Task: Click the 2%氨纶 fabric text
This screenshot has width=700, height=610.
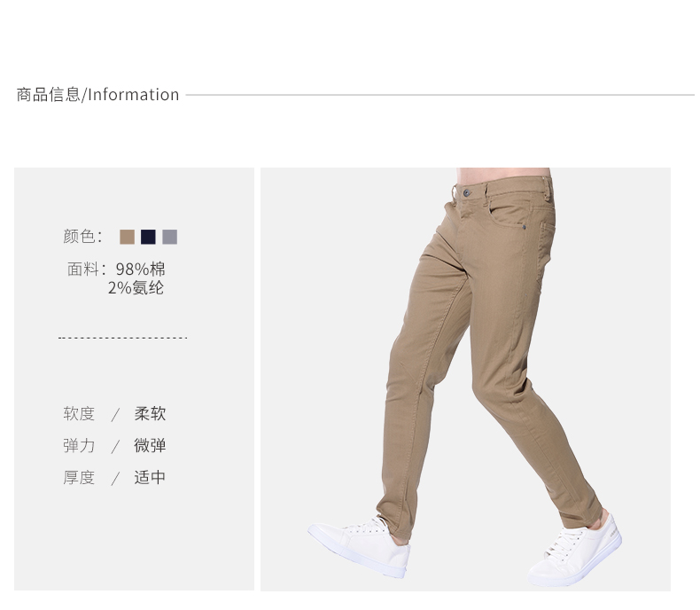Action: coord(136,288)
